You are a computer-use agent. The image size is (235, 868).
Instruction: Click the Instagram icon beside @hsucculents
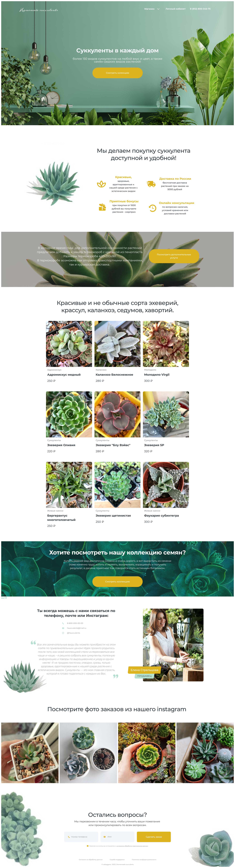click(x=63, y=633)
